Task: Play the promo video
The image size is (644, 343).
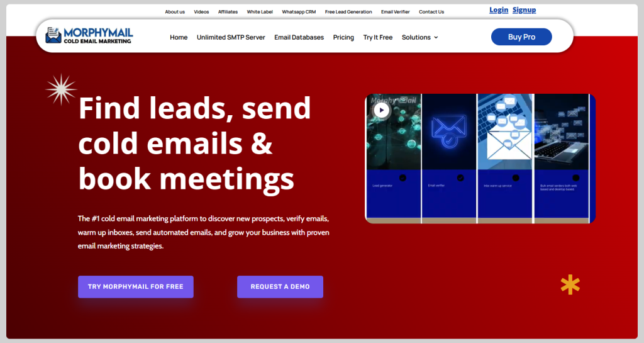Action: (382, 110)
